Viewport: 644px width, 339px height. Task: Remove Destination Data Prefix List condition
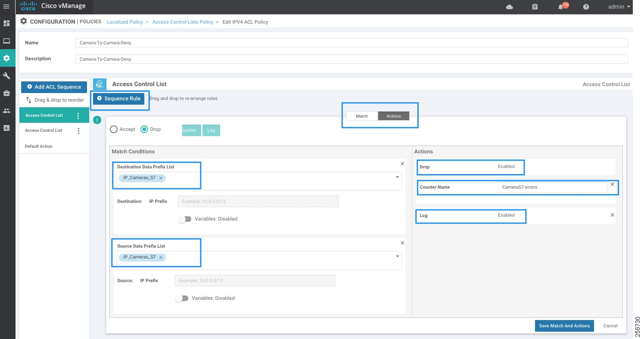pos(402,164)
